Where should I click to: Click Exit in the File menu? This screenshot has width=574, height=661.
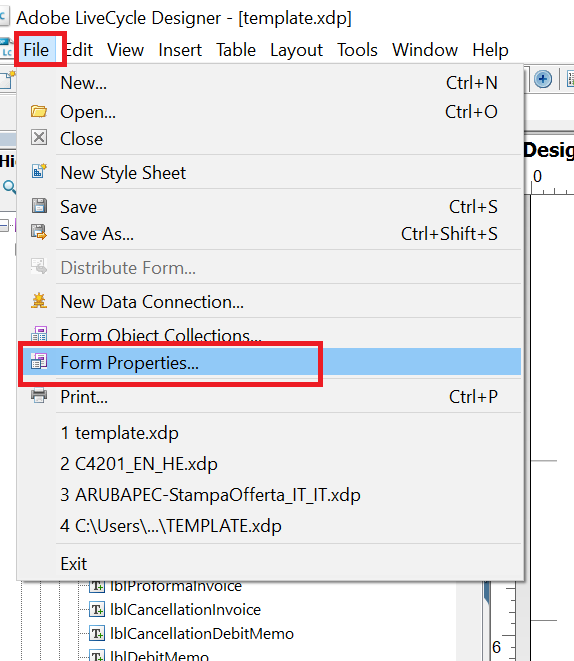[270, 564]
